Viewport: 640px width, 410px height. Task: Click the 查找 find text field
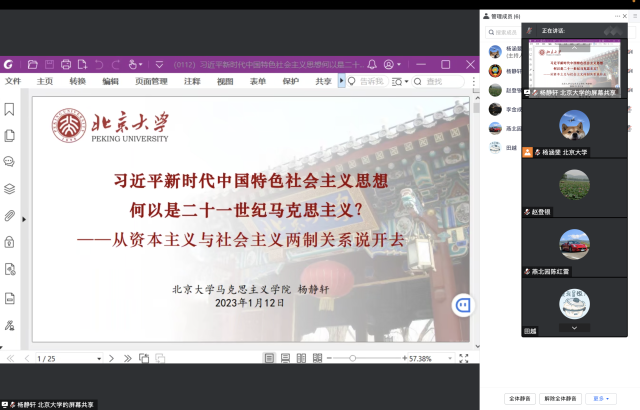[438, 82]
